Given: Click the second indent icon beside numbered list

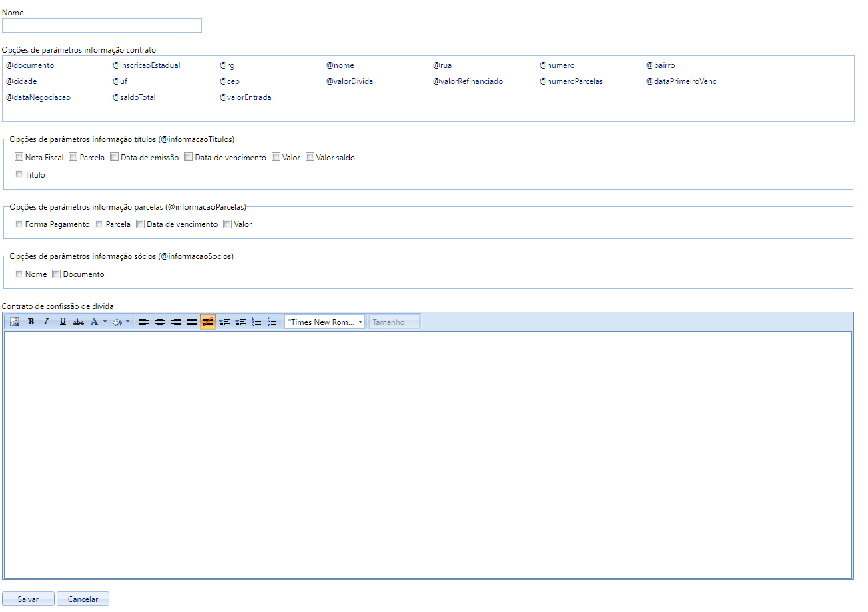Looking at the screenshot, I should click(x=240, y=322).
